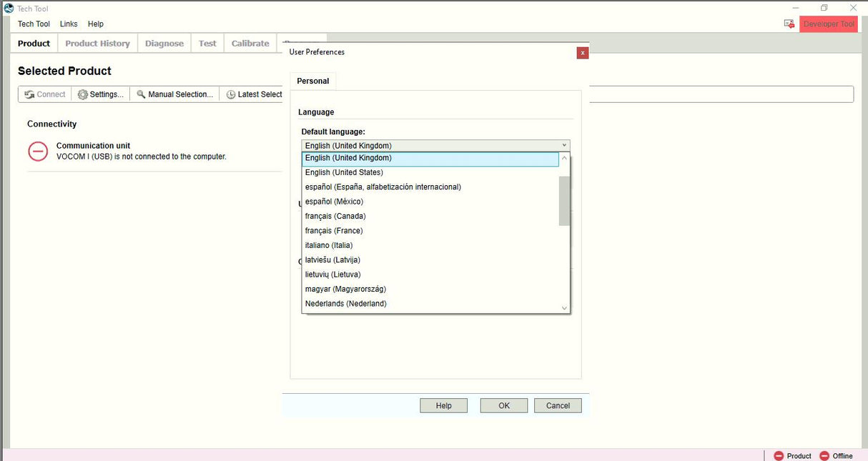Image resolution: width=868 pixels, height=461 pixels.
Task: Click the OK button
Action: 503,405
